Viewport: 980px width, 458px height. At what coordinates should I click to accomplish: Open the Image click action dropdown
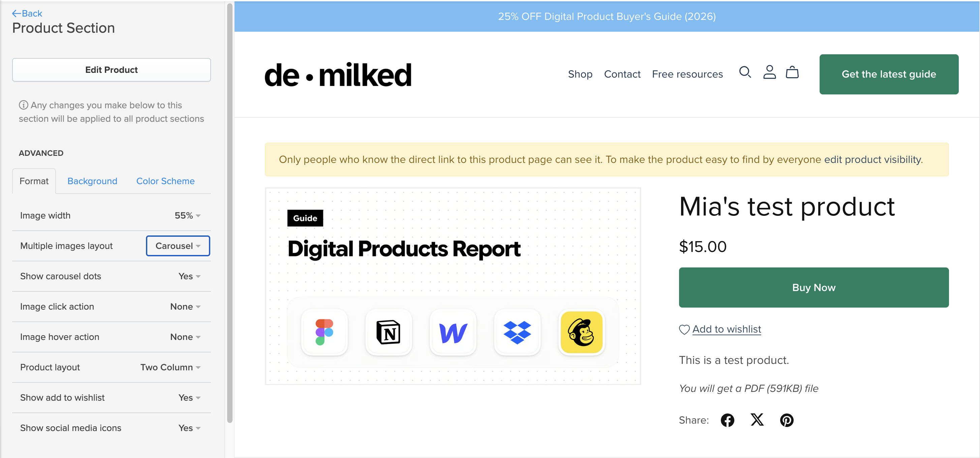(x=185, y=307)
